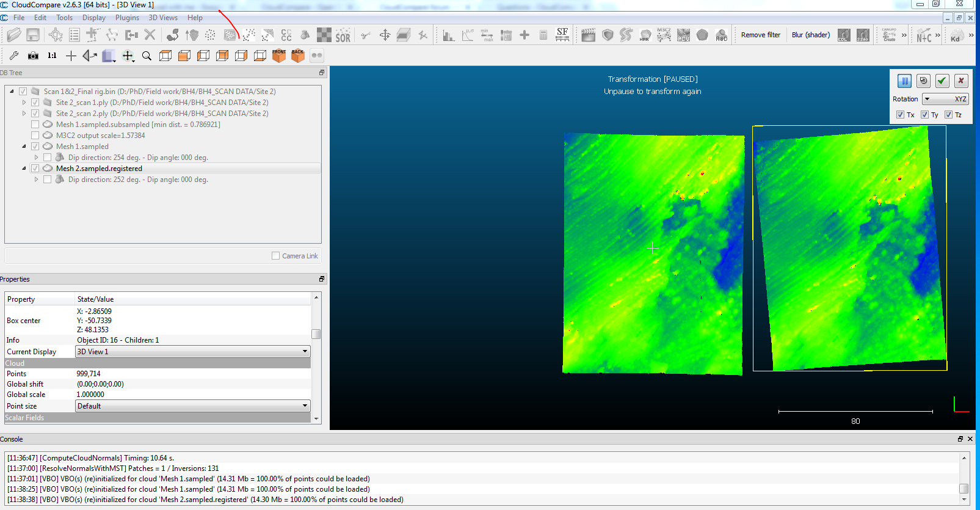This screenshot has width=980, height=510.
Task: Click the Save floppy disk icon
Action: 33,35
